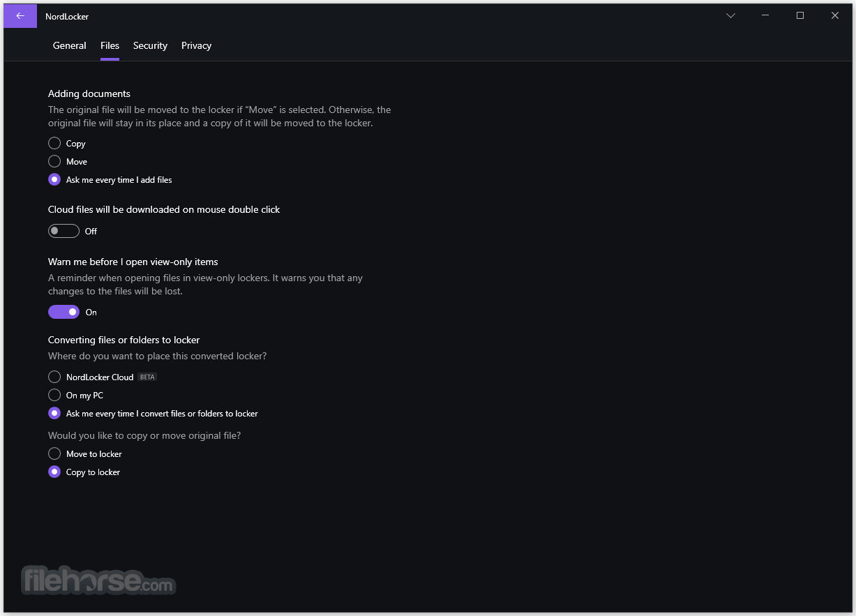The height and width of the screenshot is (616, 856).
Task: Open the Security tab
Action: coord(150,45)
